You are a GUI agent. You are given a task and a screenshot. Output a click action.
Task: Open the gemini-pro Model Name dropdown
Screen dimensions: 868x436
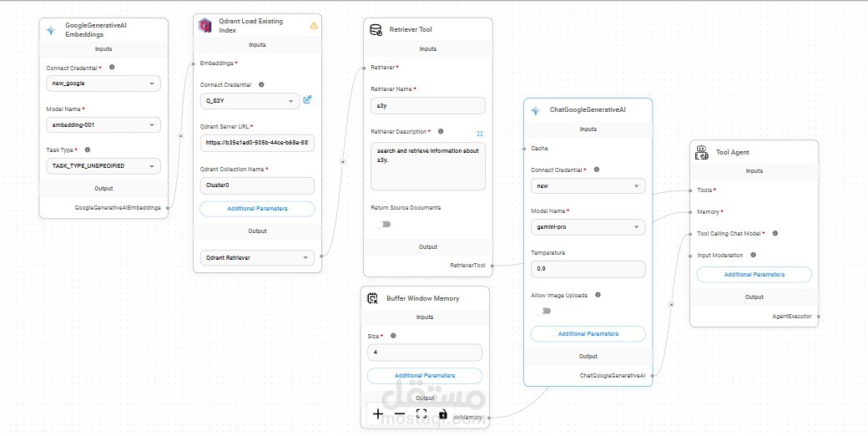pyautogui.click(x=588, y=226)
